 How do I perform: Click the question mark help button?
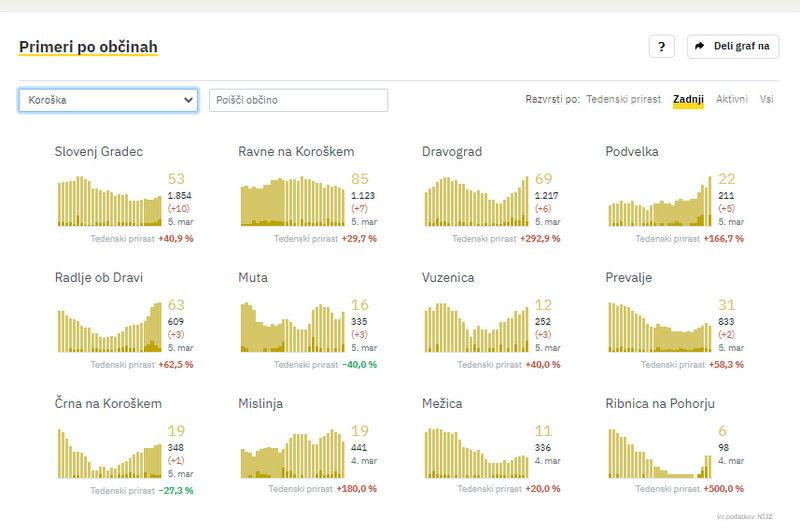tap(661, 46)
